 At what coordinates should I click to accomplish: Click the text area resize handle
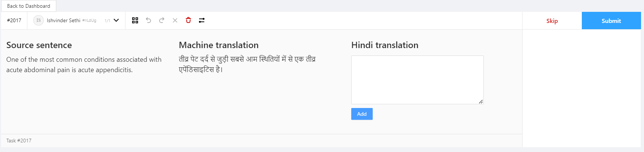coord(481,101)
